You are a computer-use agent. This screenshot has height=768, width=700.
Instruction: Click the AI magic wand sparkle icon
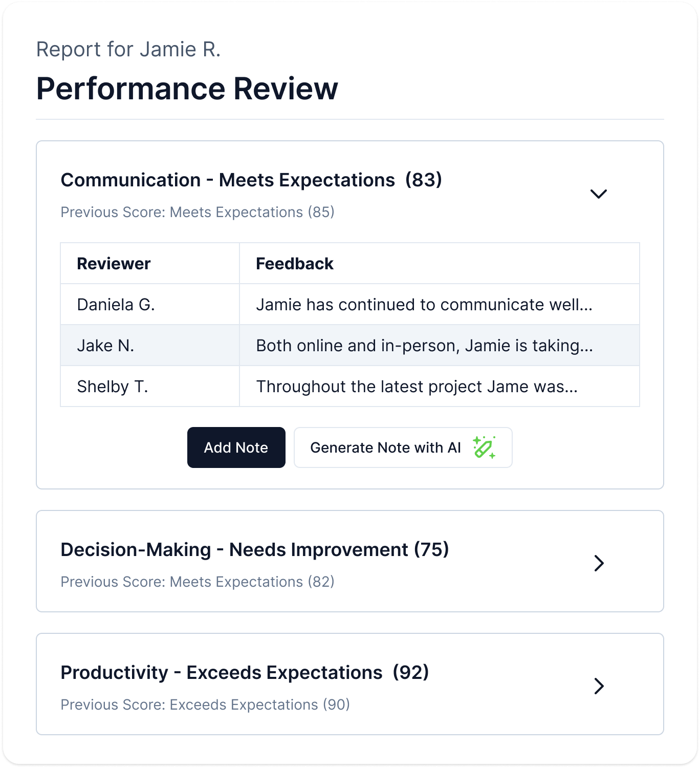484,447
